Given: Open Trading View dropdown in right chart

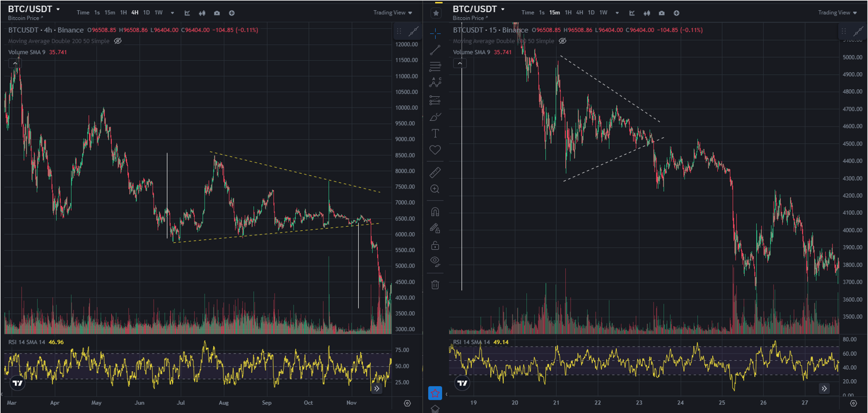Looking at the screenshot, I should 838,13.
